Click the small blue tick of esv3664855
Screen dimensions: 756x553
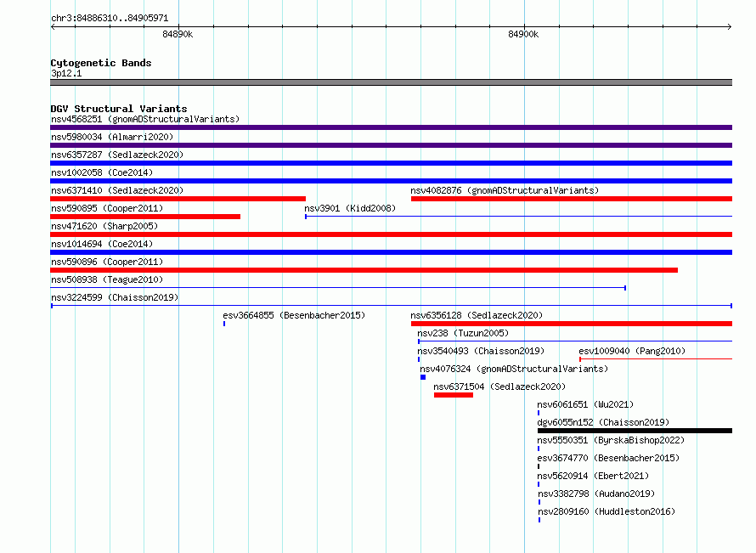coord(224,324)
